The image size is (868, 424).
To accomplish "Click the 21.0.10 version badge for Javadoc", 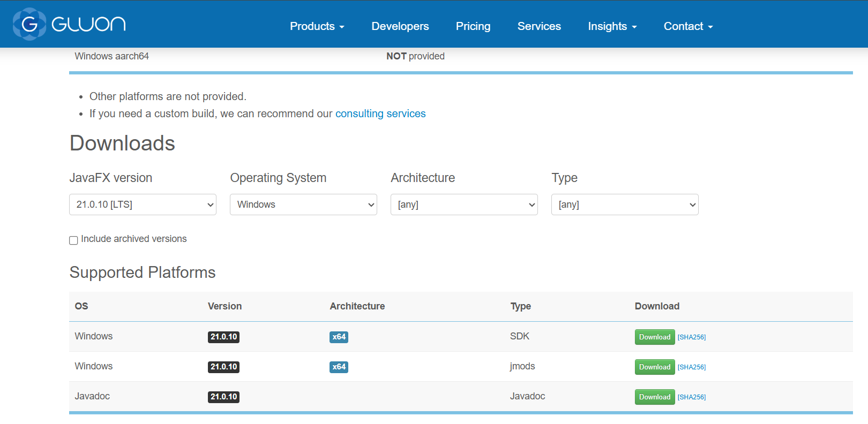I will (223, 397).
